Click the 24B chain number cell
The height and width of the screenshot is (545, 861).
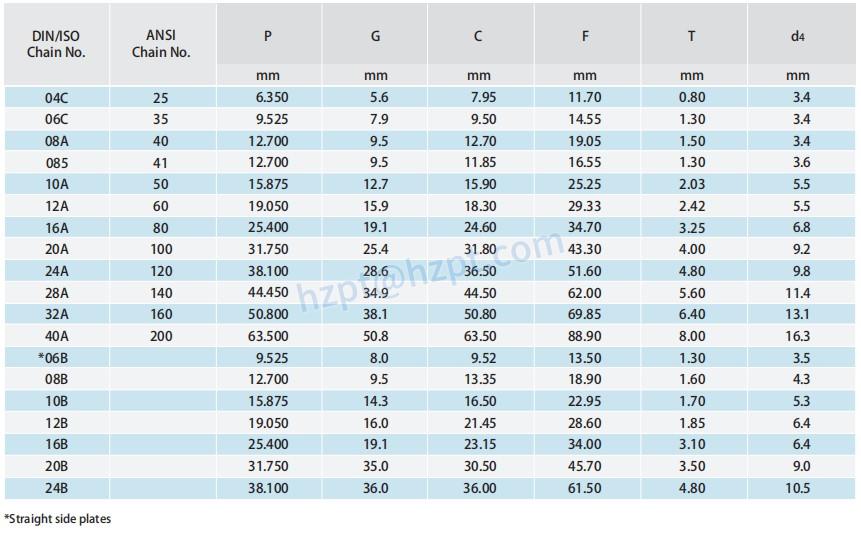pos(57,489)
